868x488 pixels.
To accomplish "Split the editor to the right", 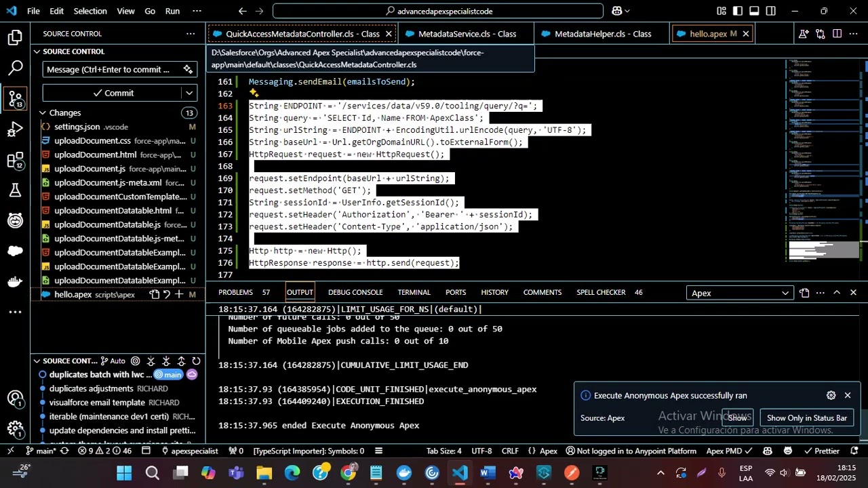I will (837, 34).
